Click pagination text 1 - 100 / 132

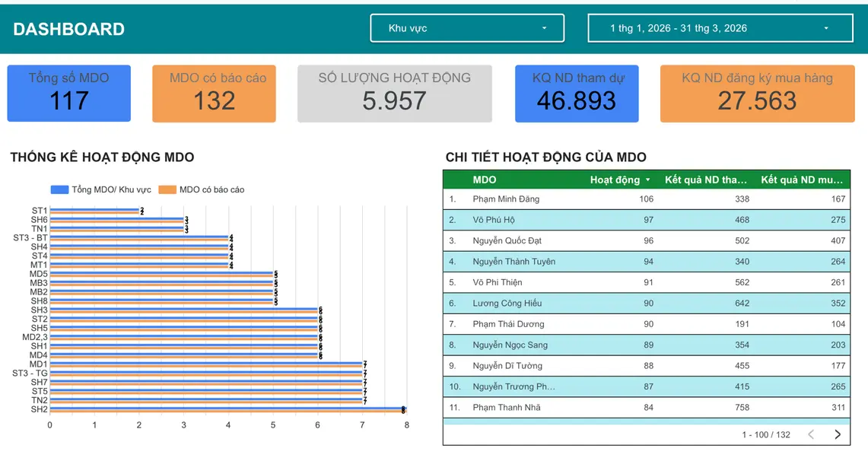click(766, 435)
